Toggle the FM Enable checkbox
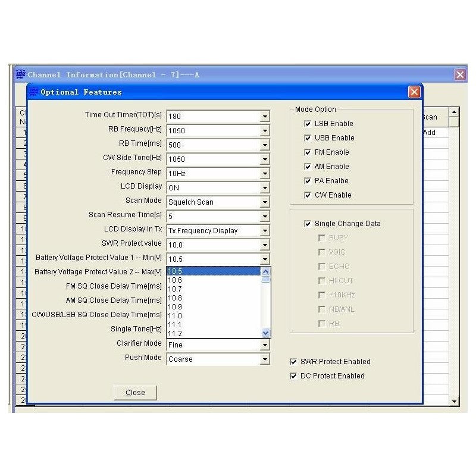Image resolution: width=476 pixels, height=476 pixels. [307, 152]
